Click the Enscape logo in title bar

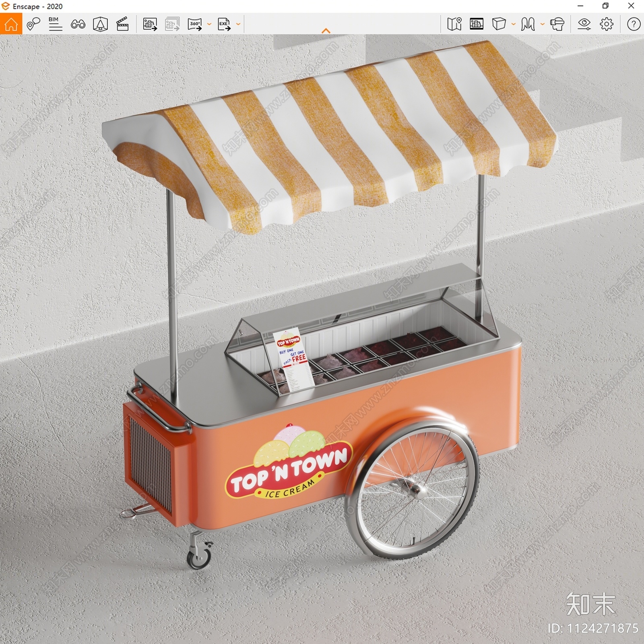(5, 6)
